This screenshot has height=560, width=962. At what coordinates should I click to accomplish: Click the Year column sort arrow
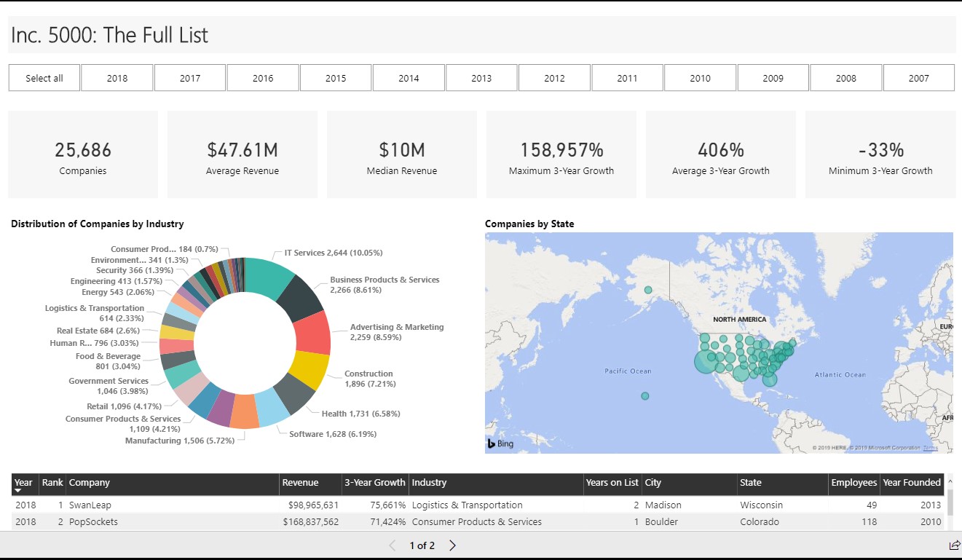tap(18, 492)
